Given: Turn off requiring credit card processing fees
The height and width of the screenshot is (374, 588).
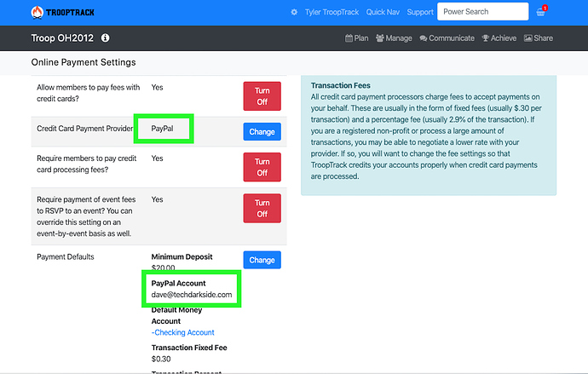Looking at the screenshot, I should pyautogui.click(x=262, y=167).
